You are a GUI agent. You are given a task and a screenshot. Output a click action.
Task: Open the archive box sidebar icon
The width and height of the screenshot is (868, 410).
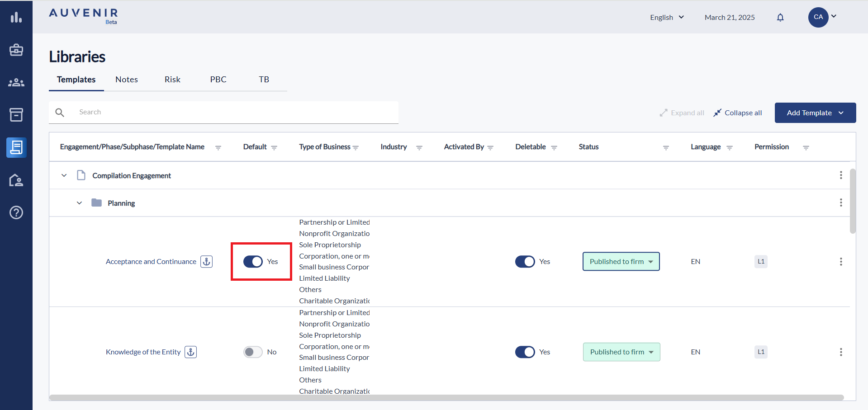[x=16, y=115]
